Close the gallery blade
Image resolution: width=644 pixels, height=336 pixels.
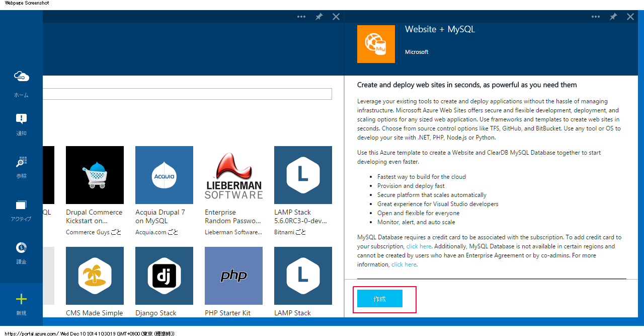(x=336, y=17)
